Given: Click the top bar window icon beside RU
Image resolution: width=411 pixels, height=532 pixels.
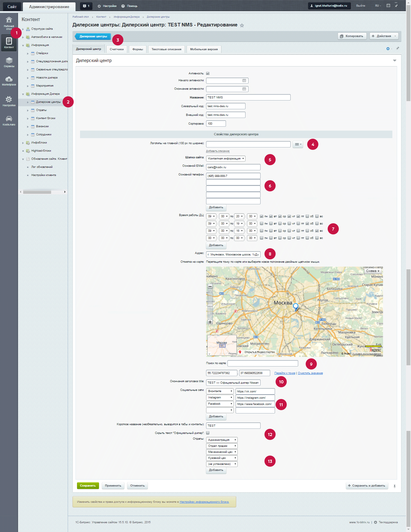Looking at the screenshot, I should [388, 6].
